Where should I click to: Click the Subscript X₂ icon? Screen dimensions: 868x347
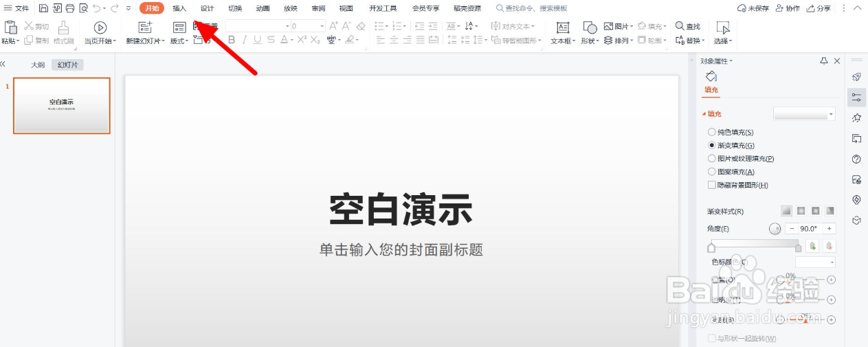point(315,40)
